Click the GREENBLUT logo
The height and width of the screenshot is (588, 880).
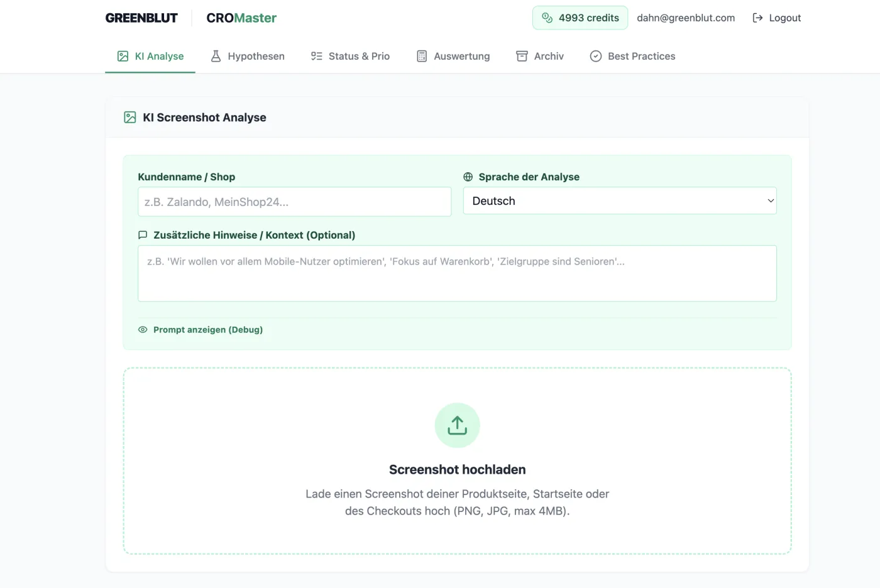coord(141,18)
